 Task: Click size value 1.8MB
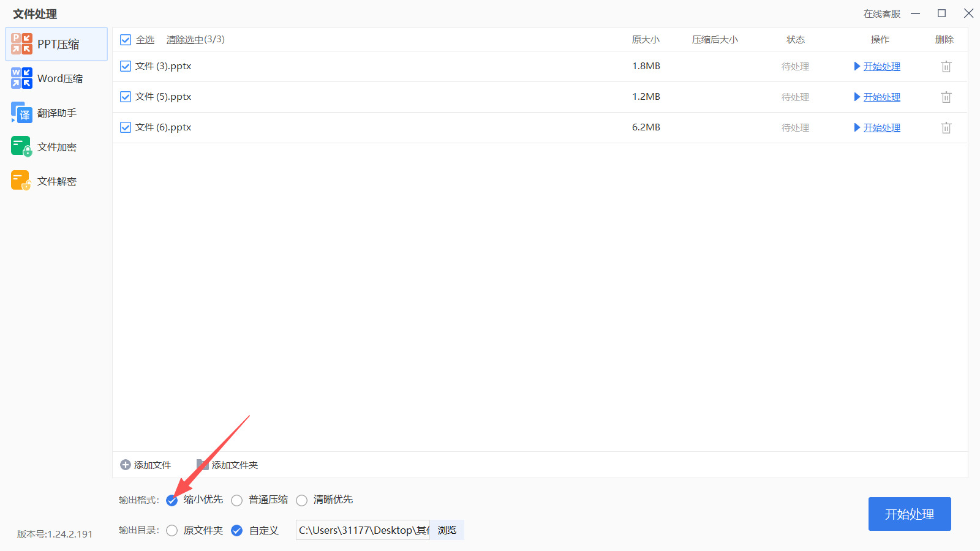646,66
